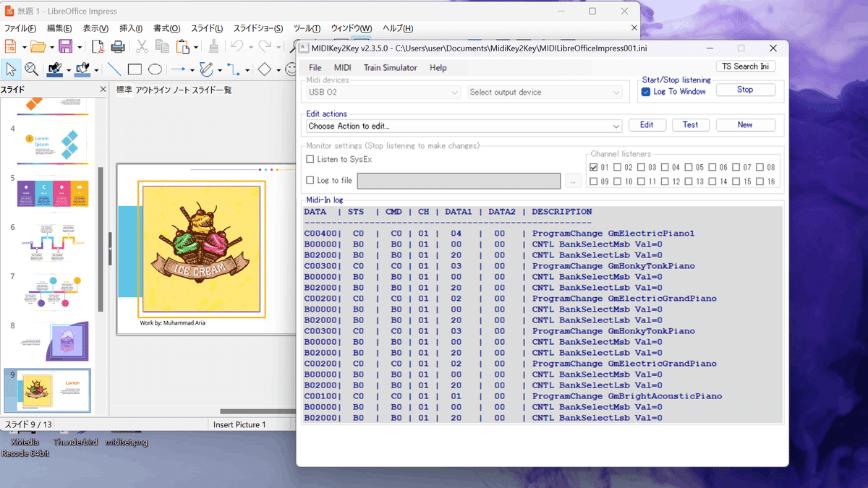Switch to the アウトライン view tab
Image resolution: width=868 pixels, height=488 pixels.
click(x=153, y=90)
